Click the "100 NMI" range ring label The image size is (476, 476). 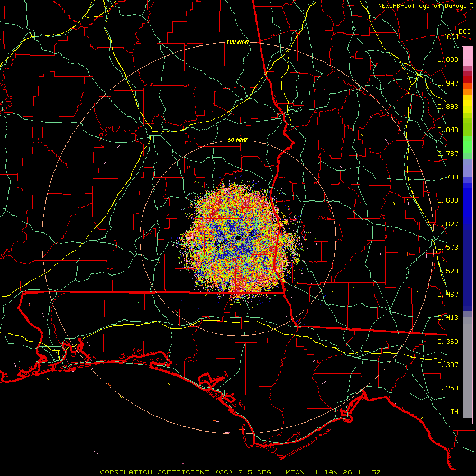coord(237,42)
